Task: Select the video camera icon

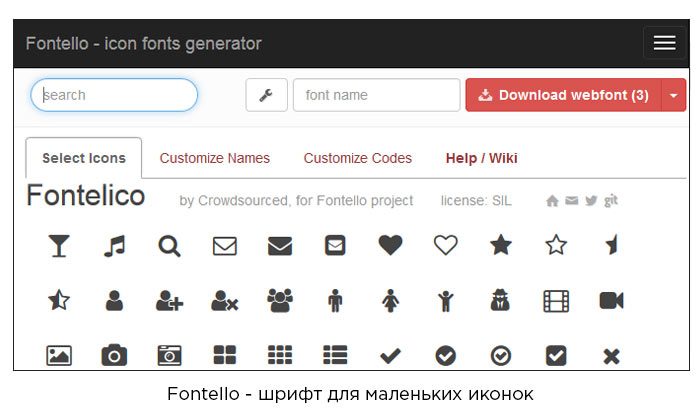Action: 612,300
